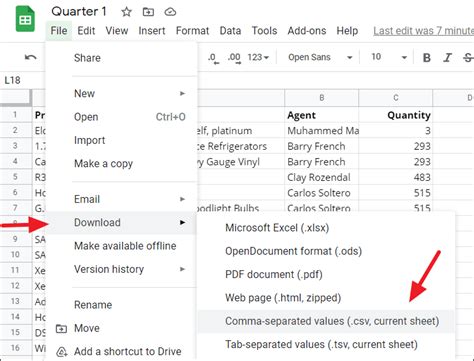Download as Tab-separated values (.tsv)
The image size is (474, 361).
click(326, 345)
